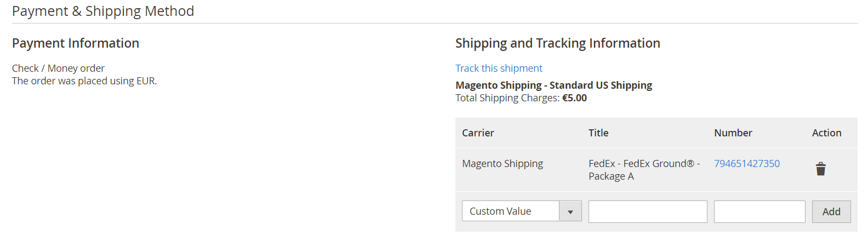Select the Payment & Shipping Method section heading
This screenshot has width=868, height=241.
(103, 11)
